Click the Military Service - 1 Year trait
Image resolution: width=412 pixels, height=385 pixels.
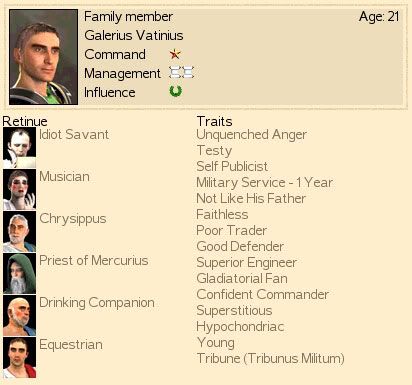tap(264, 182)
